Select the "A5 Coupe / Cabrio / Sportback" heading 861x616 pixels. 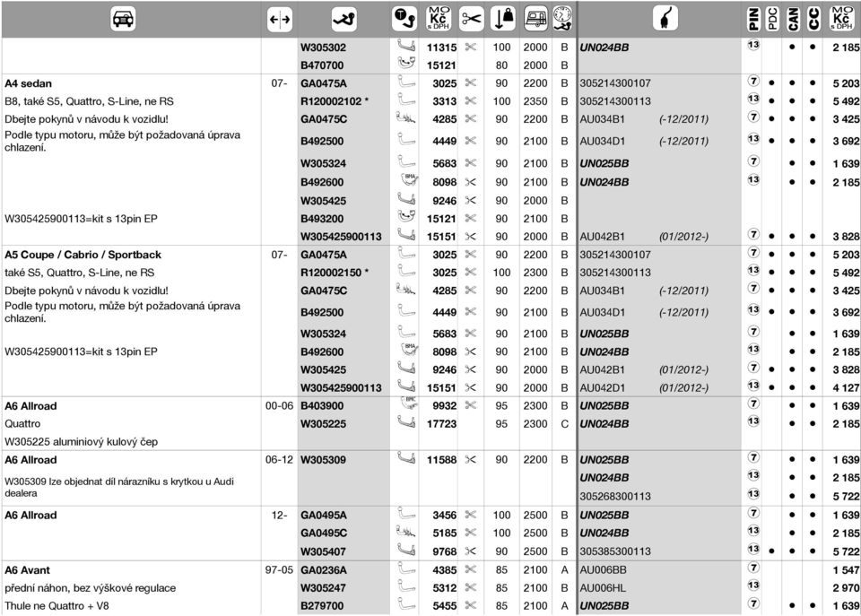pos(83,255)
